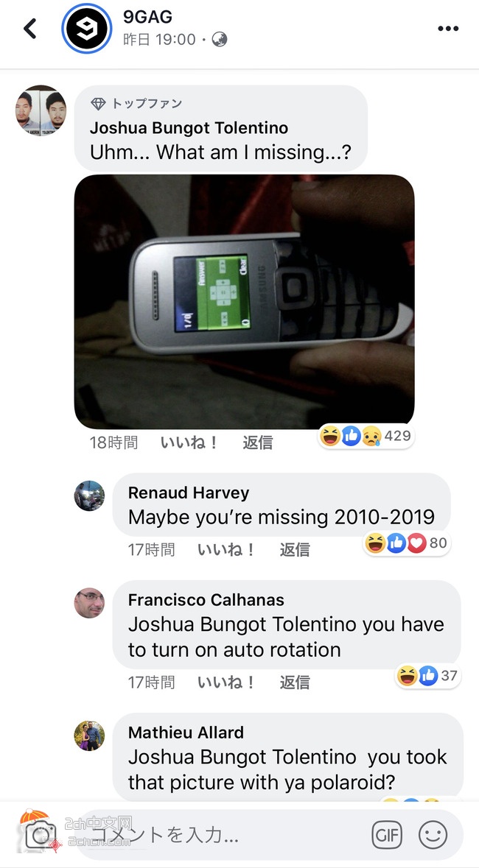View the 37 reactions on Francisco's comment
The width and height of the screenshot is (479, 868).
pyautogui.click(x=427, y=675)
